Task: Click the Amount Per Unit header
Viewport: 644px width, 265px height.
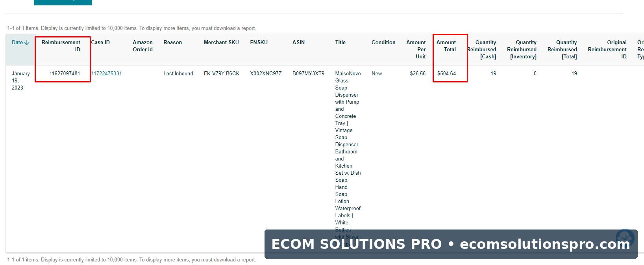Action: click(416, 49)
